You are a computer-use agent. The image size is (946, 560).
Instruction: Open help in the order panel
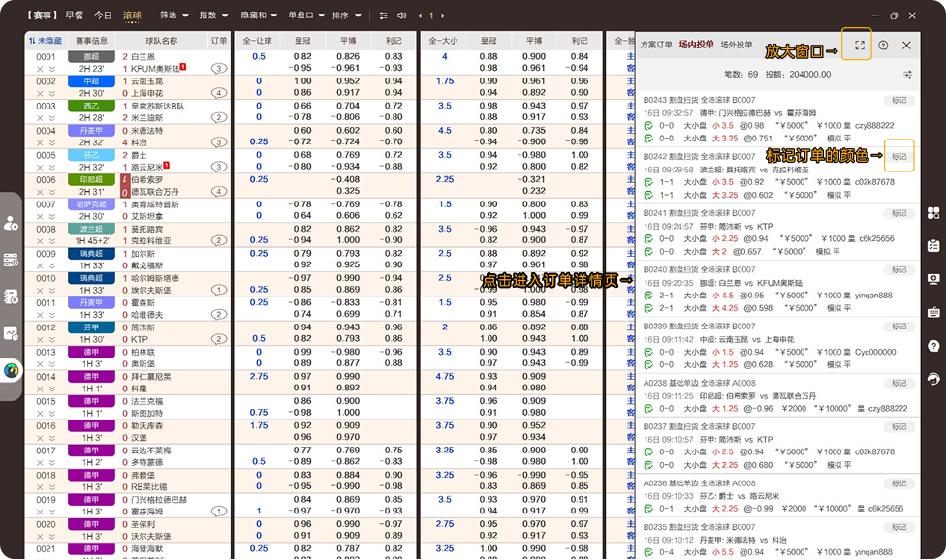click(x=883, y=46)
